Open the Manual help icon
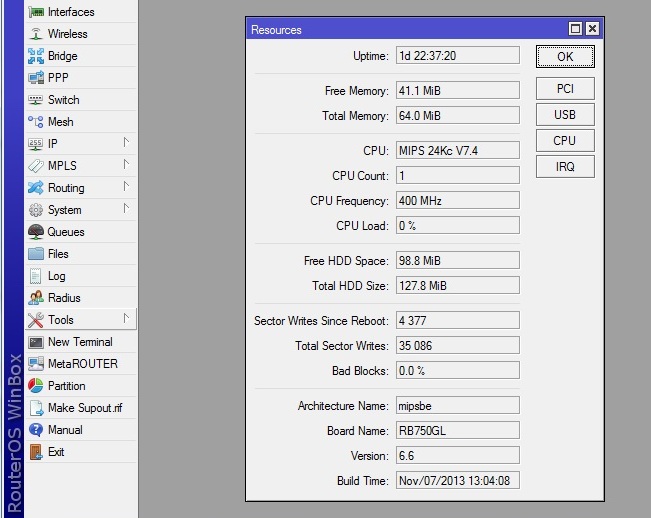 (x=36, y=430)
